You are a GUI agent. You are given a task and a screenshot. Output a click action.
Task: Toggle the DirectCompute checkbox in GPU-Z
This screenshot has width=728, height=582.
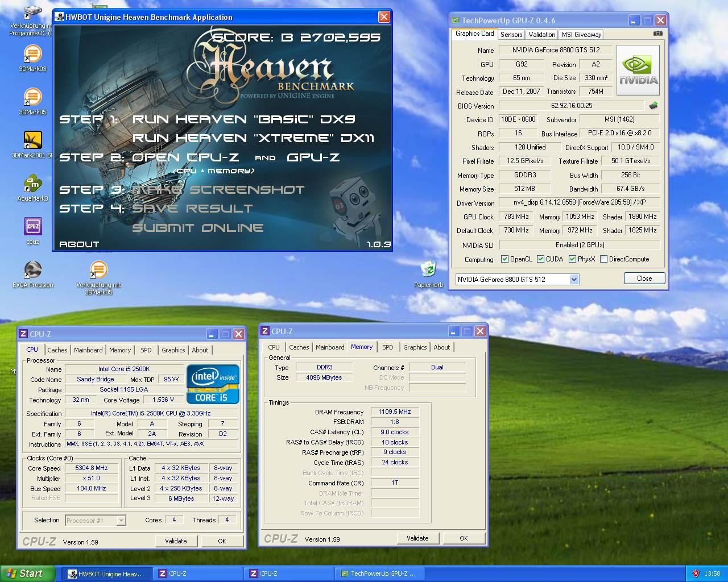(x=603, y=259)
